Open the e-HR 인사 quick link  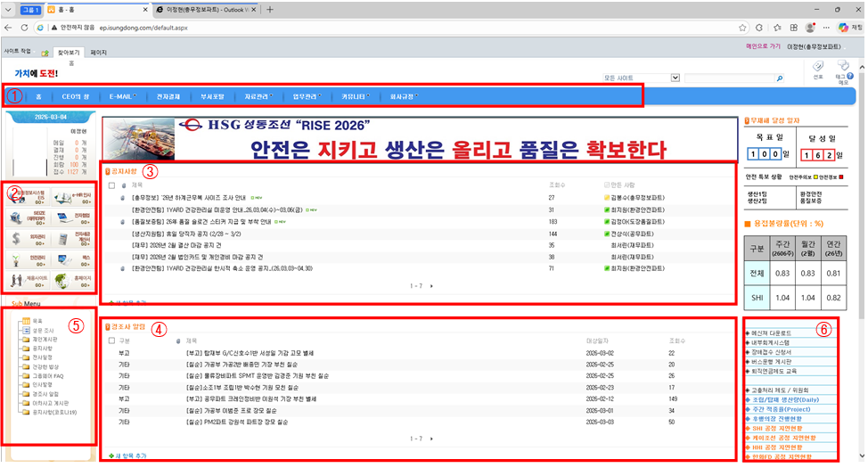pos(72,196)
